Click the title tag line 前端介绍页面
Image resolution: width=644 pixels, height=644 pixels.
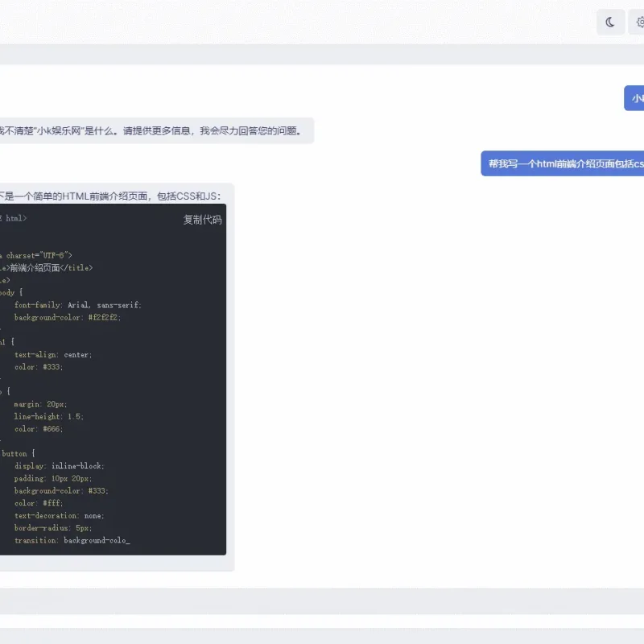(47, 268)
